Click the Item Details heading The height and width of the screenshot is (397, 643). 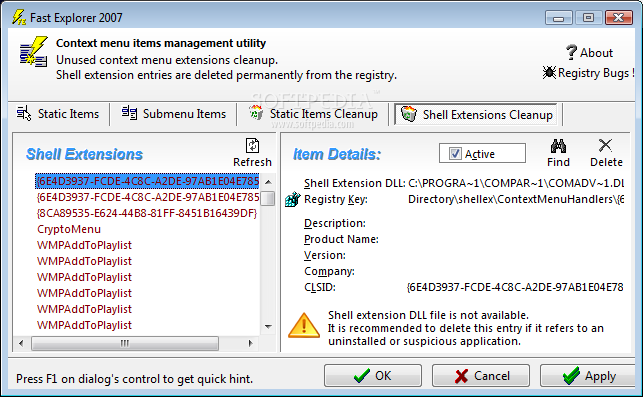337,154
